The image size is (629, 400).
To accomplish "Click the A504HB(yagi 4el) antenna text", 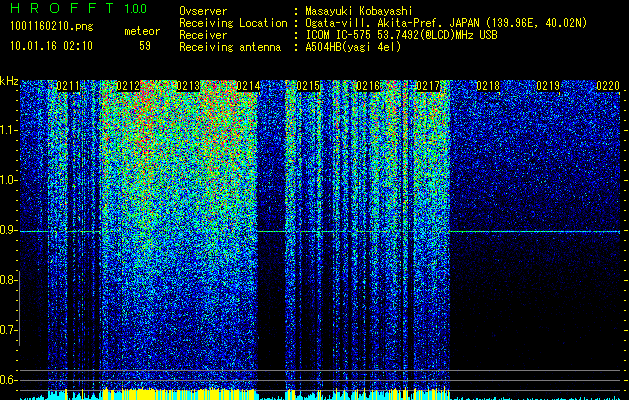I will (x=353, y=47).
